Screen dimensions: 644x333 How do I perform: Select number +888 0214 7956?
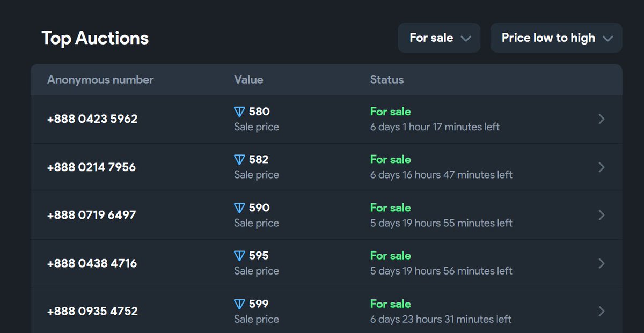tap(91, 167)
